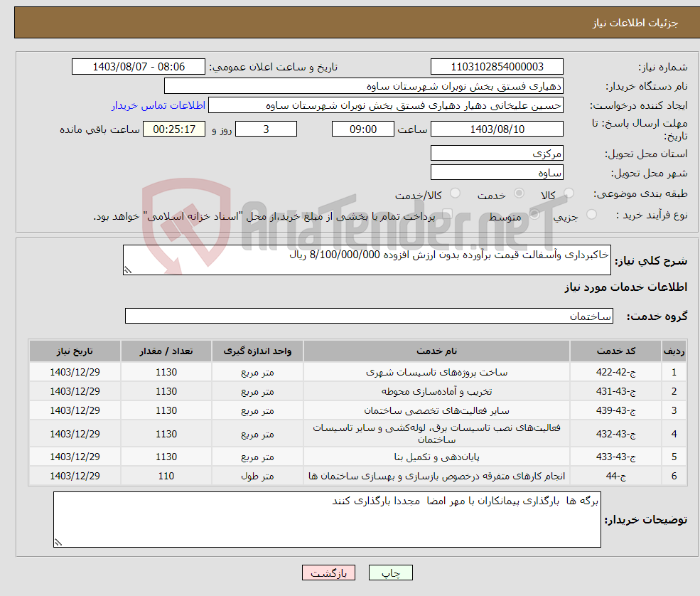Select the کالا/خدمت radio button

click(455, 193)
